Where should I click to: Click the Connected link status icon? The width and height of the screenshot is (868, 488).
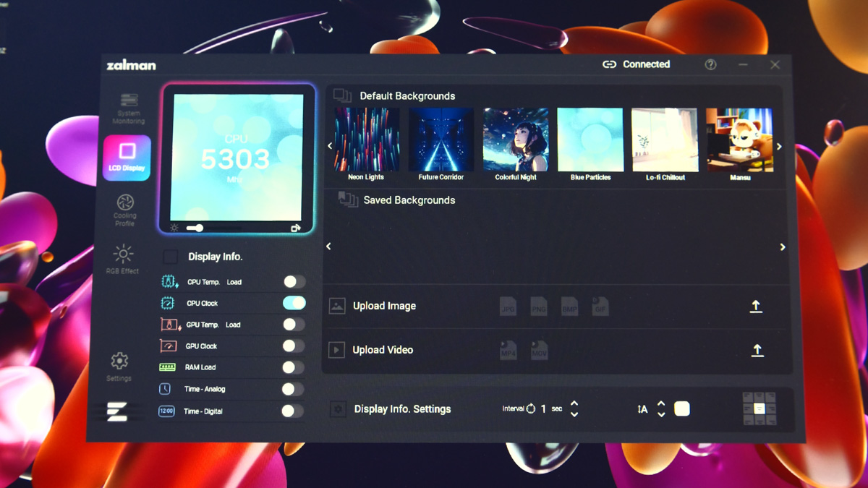click(x=609, y=64)
